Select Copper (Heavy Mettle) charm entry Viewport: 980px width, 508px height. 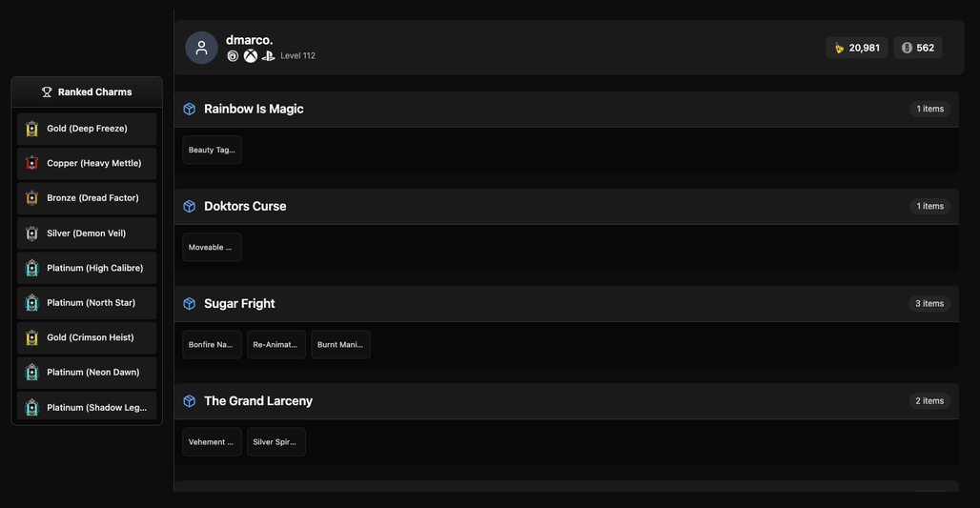coord(87,164)
